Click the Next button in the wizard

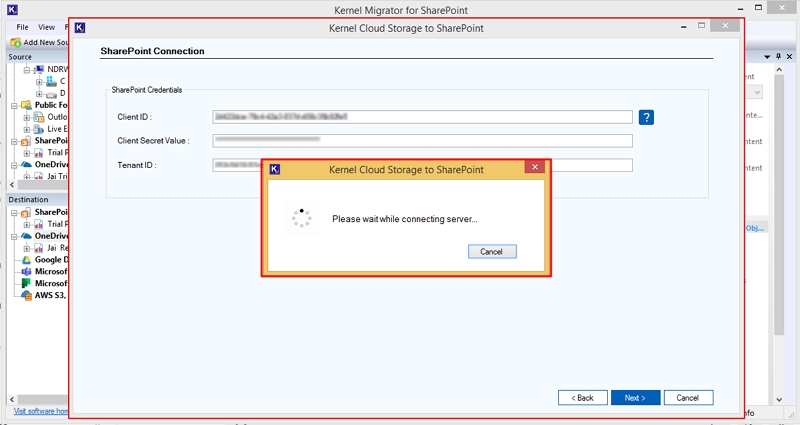635,397
